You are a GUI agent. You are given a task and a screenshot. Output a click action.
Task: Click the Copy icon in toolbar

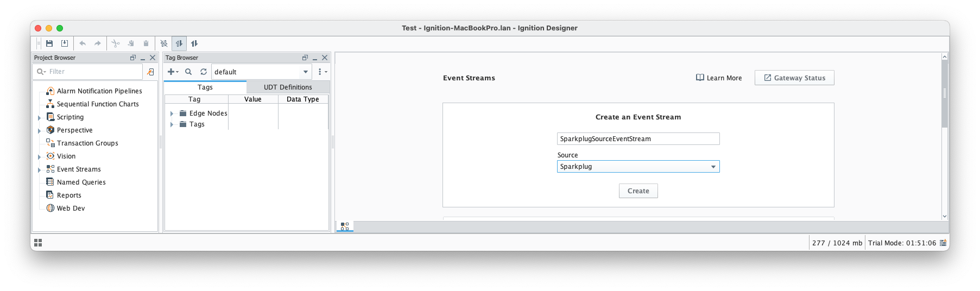point(131,43)
